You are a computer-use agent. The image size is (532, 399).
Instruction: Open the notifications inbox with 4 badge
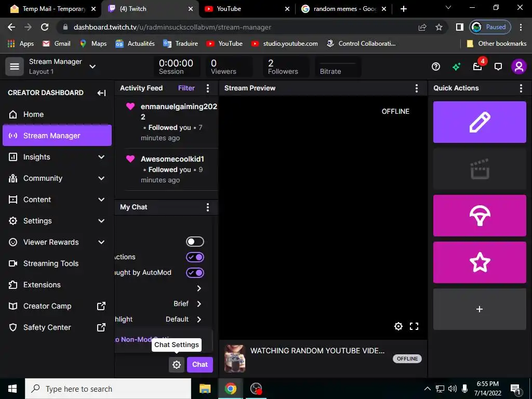478,66
